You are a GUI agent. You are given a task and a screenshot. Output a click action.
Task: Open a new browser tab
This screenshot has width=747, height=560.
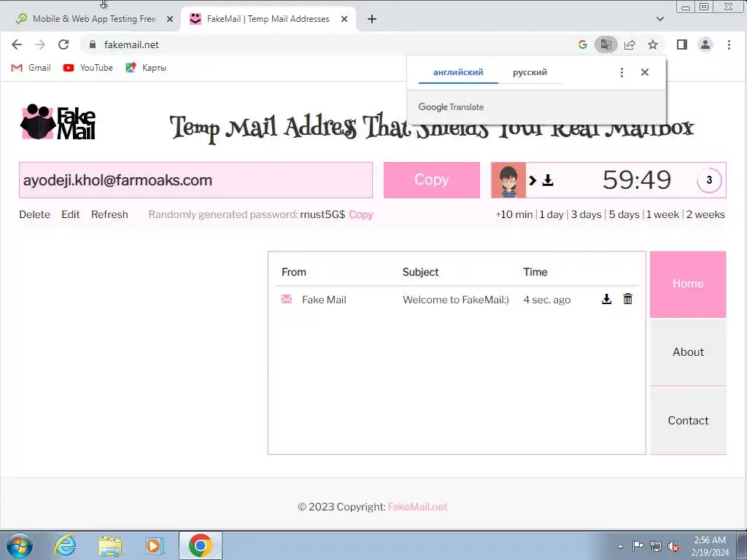372,19
